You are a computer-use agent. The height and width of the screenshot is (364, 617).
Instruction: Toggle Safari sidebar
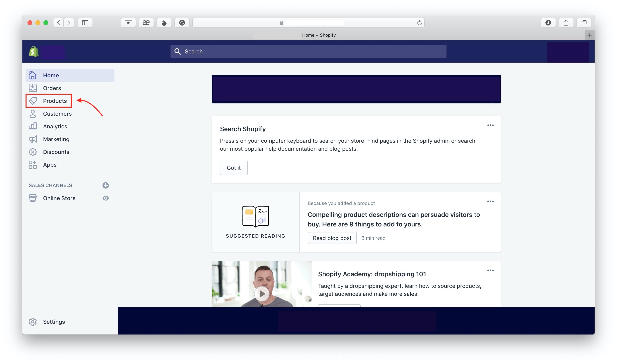click(85, 23)
